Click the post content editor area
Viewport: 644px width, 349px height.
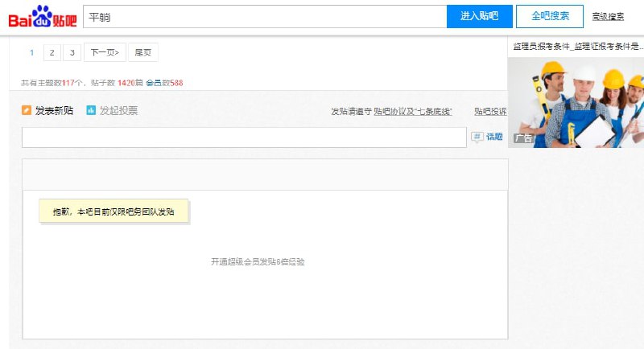(x=265, y=265)
